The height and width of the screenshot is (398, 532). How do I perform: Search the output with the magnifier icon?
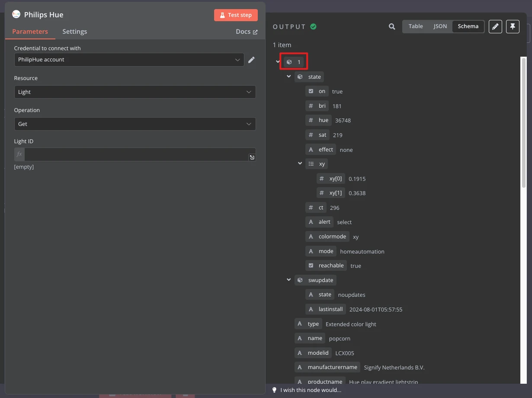(392, 26)
